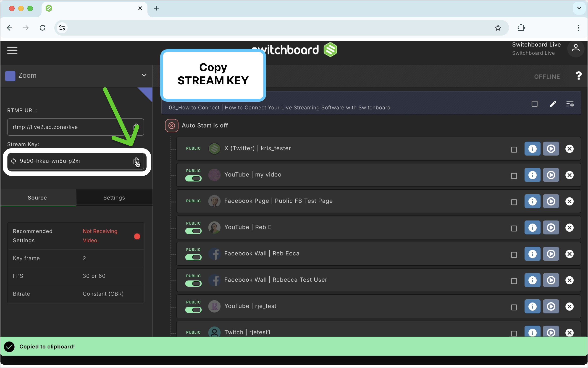This screenshot has height=368, width=588.
Task: Click the Zoom workflow purple color swatch
Action: [x=10, y=76]
